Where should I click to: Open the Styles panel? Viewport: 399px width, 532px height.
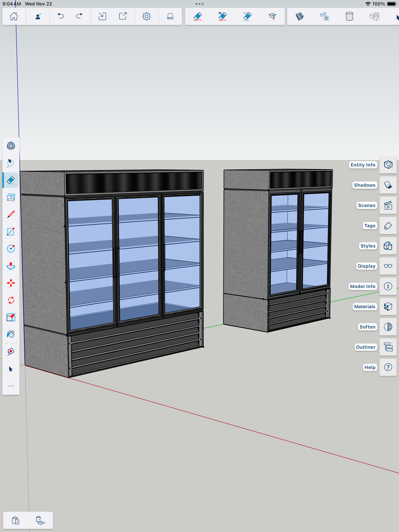(x=388, y=246)
